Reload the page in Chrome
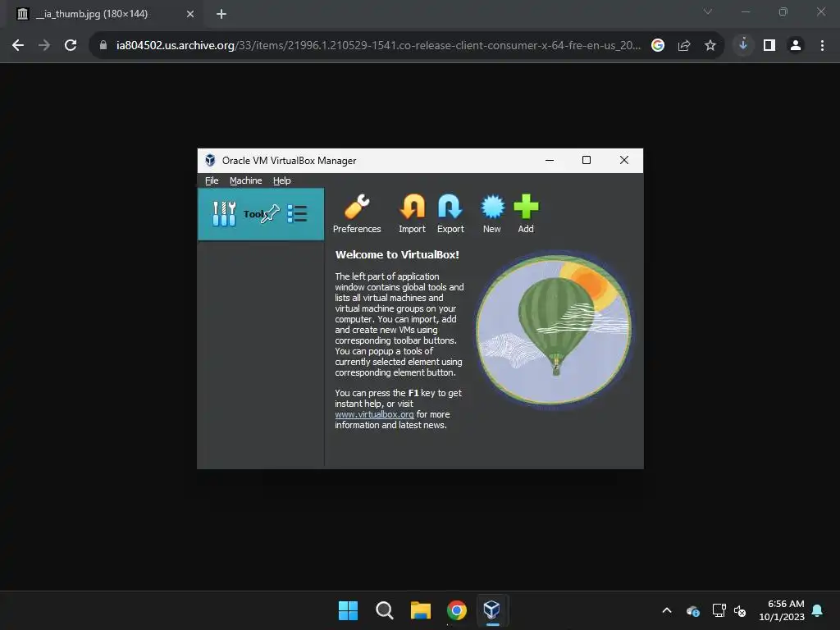 [x=71, y=46]
